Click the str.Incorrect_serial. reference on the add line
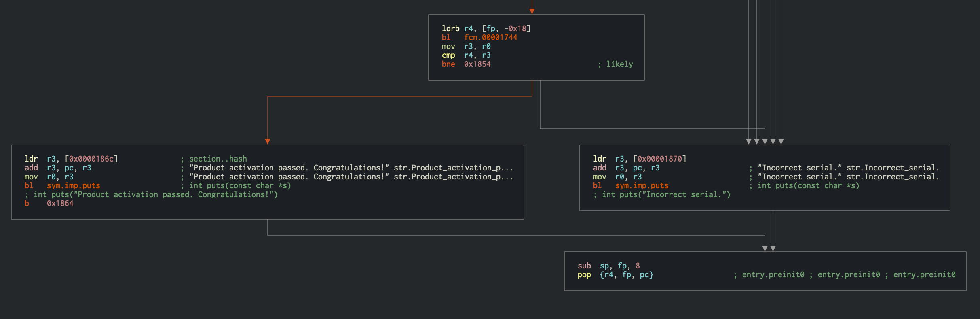980x319 pixels. (893, 168)
